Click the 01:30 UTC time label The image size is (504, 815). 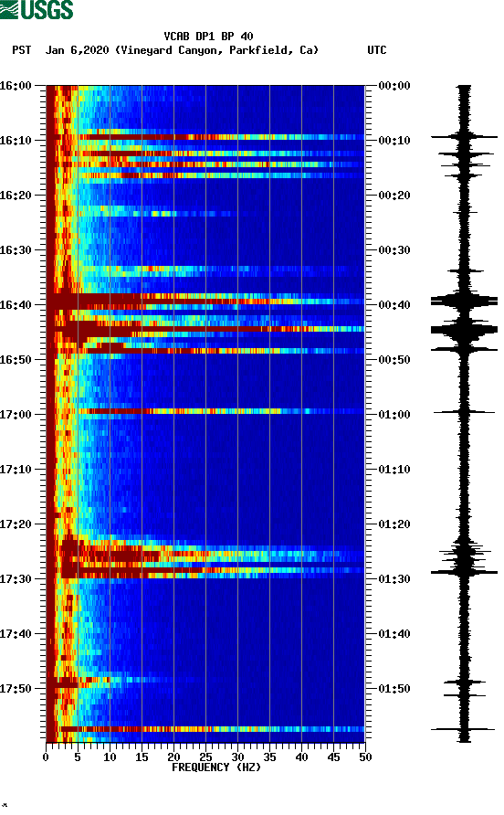(x=394, y=579)
